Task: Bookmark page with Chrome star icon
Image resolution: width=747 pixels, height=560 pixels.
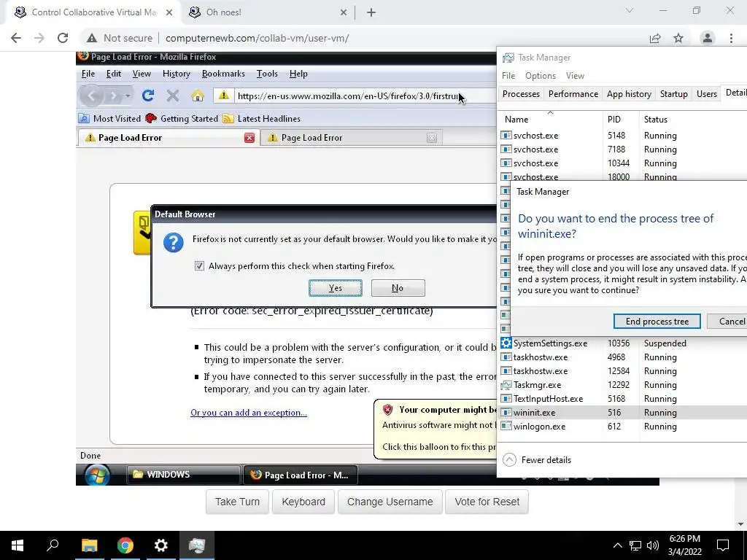Action: point(678,38)
